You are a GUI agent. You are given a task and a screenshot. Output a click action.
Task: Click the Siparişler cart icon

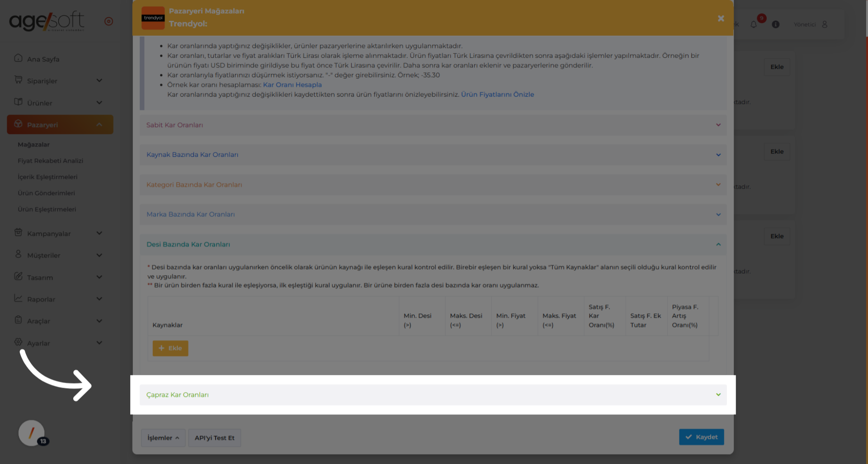(x=18, y=80)
